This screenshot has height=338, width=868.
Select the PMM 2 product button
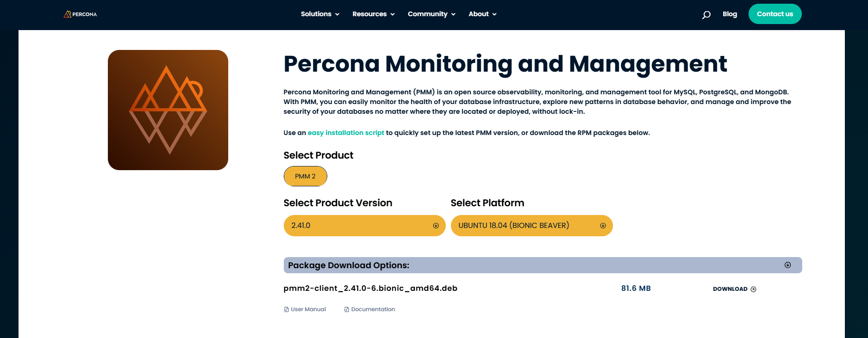306,176
